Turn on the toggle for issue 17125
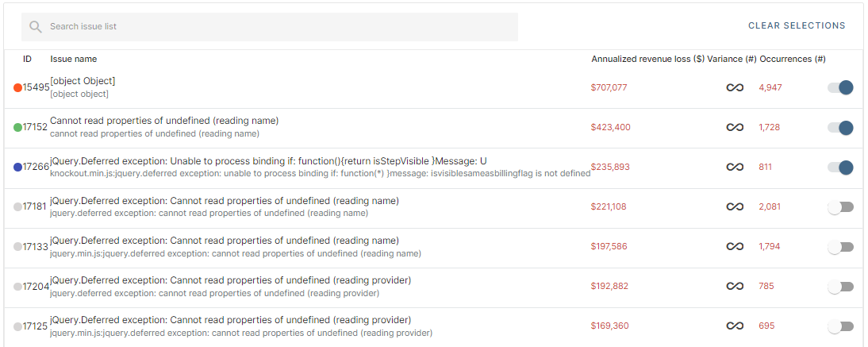This screenshot has width=868, height=347. click(x=840, y=326)
